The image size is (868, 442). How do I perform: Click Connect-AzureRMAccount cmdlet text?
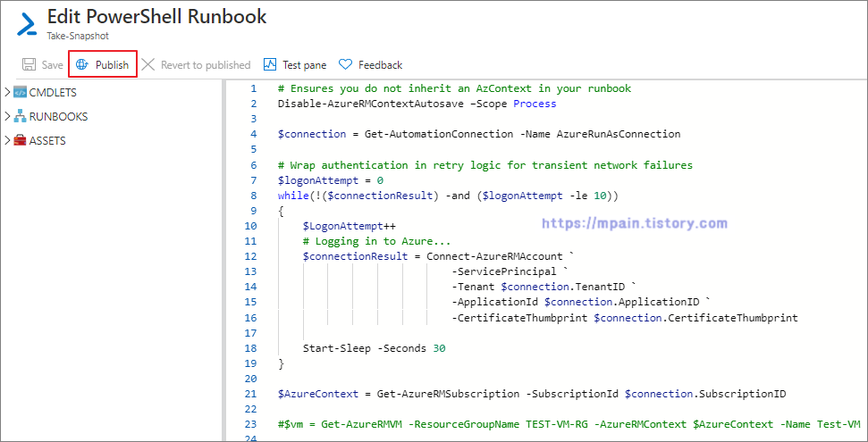point(493,256)
